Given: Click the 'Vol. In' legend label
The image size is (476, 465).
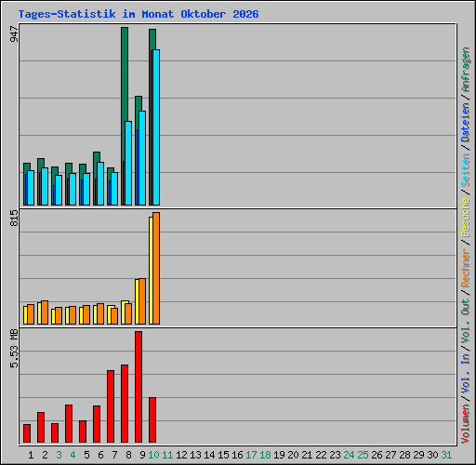Looking at the screenshot, I should click(466, 374).
